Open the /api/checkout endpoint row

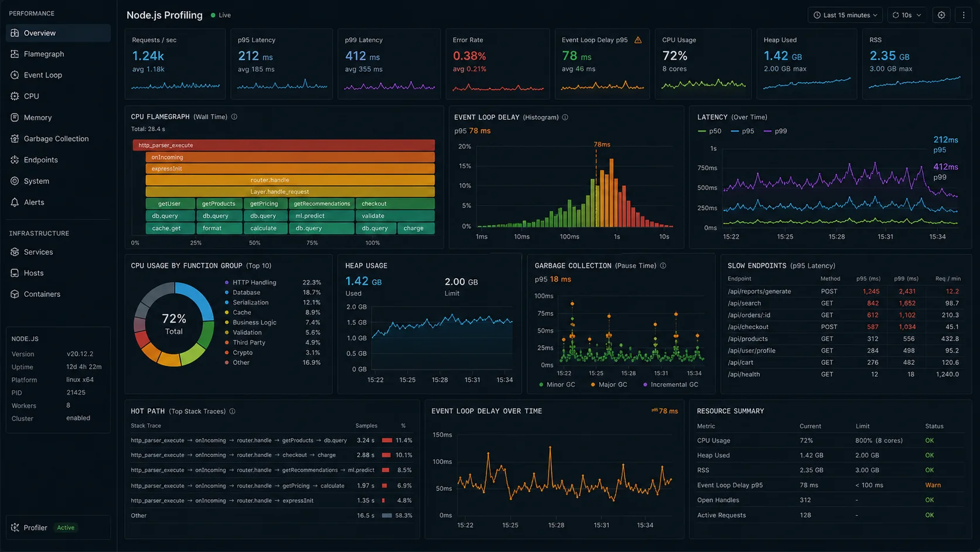[x=843, y=327]
